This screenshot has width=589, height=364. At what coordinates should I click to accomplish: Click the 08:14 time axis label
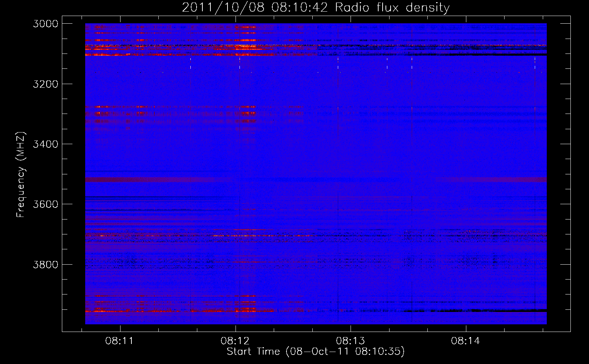(x=466, y=341)
